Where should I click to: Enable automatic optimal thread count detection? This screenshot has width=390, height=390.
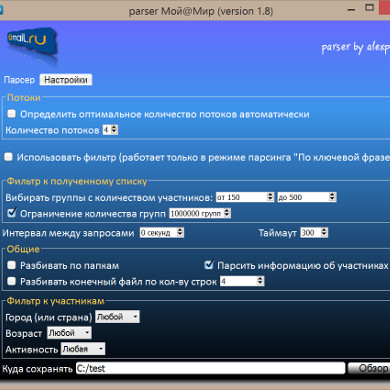tap(12, 114)
